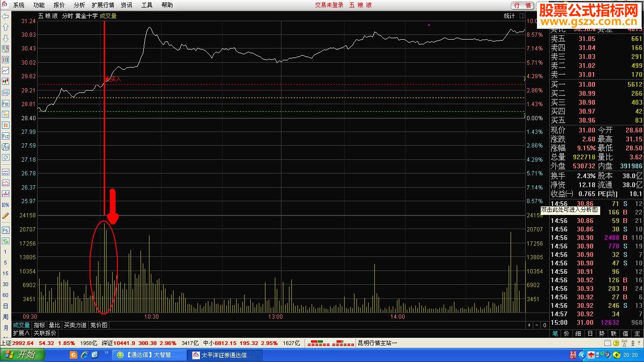Viewport: 644px width, 362px height.
Task: Click the Internet Explorer quick launch icon
Action: click(84, 354)
